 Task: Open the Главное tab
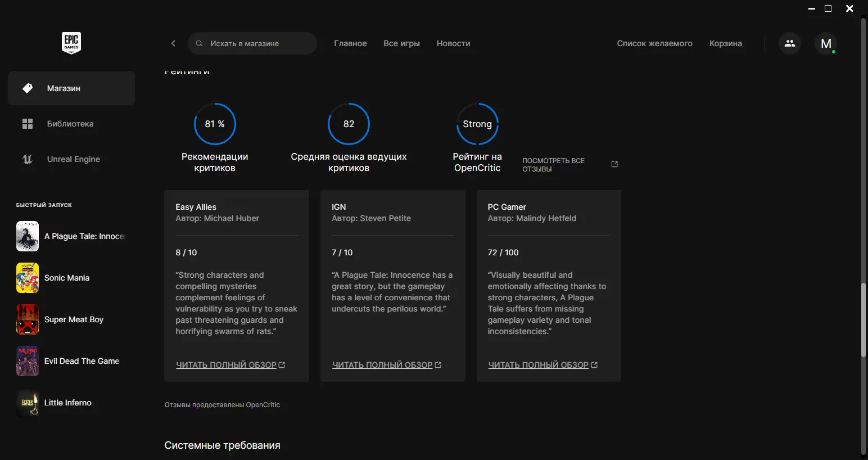click(x=350, y=43)
